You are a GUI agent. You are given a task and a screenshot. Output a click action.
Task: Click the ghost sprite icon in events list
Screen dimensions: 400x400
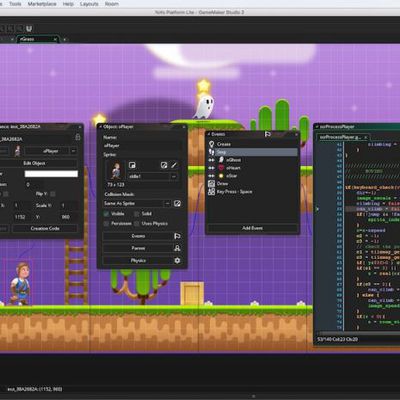pos(221,160)
